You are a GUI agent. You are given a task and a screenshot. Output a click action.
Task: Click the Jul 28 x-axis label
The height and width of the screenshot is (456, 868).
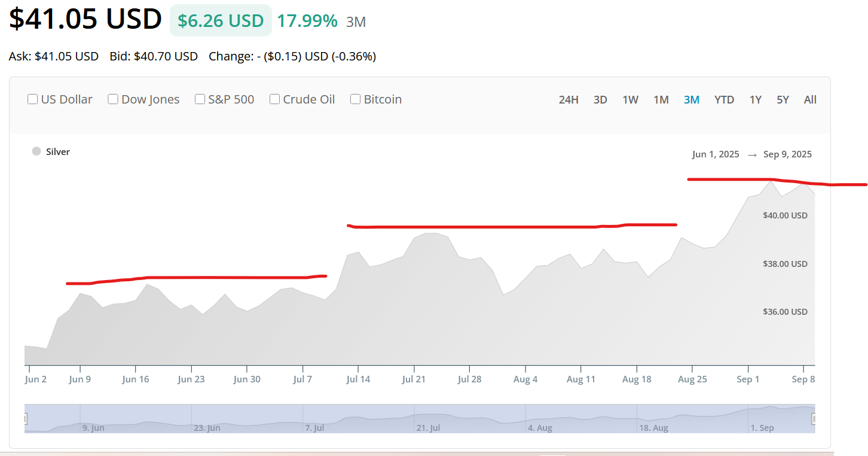(469, 379)
